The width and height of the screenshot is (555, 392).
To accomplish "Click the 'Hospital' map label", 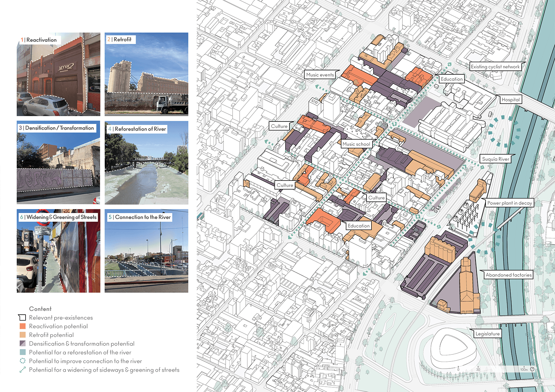I will [x=510, y=99].
